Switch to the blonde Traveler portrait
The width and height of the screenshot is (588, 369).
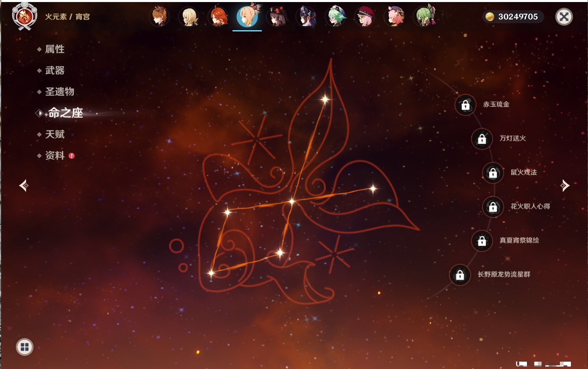coord(189,17)
